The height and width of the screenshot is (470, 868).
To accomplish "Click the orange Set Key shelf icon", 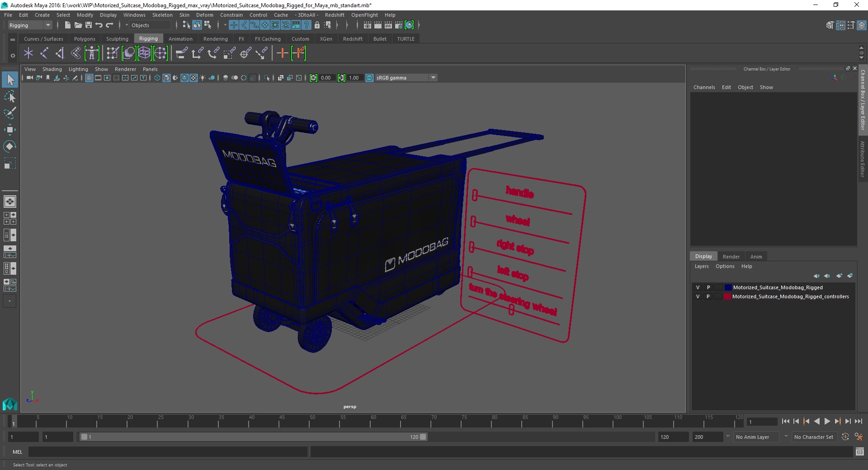I will point(283,53).
